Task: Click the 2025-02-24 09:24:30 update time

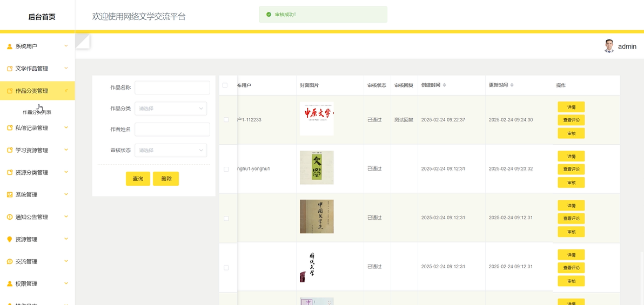Action: pyautogui.click(x=511, y=120)
